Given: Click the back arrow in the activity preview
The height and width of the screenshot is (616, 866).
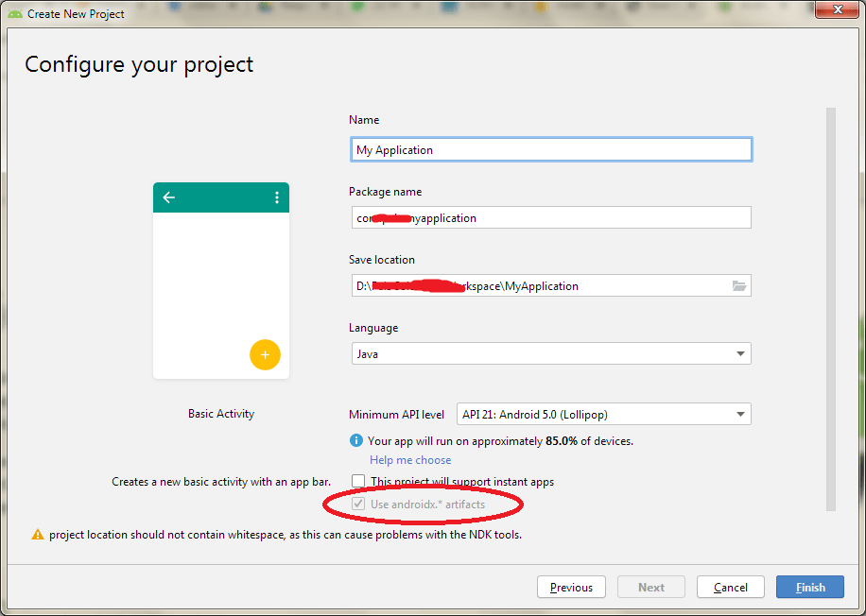Looking at the screenshot, I should point(168,197).
